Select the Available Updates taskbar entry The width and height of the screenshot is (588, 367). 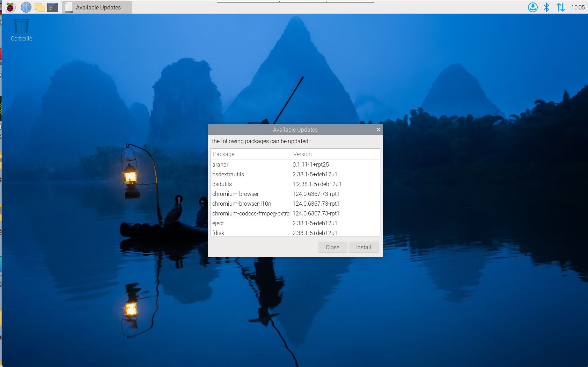(x=97, y=7)
